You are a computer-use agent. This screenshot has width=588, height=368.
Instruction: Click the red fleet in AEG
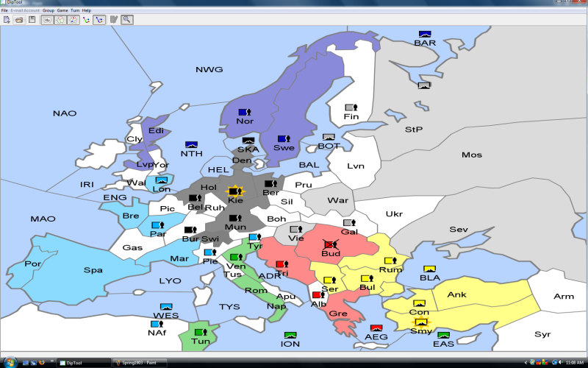[x=376, y=328]
